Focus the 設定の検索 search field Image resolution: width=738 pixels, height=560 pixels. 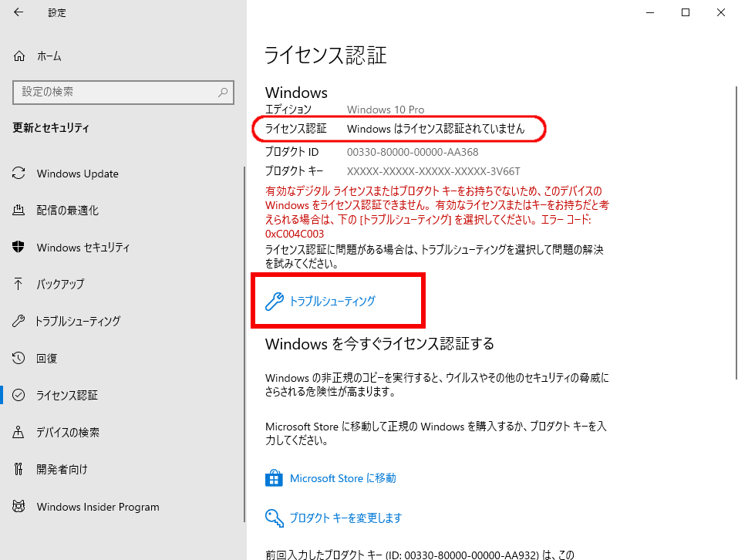116,92
